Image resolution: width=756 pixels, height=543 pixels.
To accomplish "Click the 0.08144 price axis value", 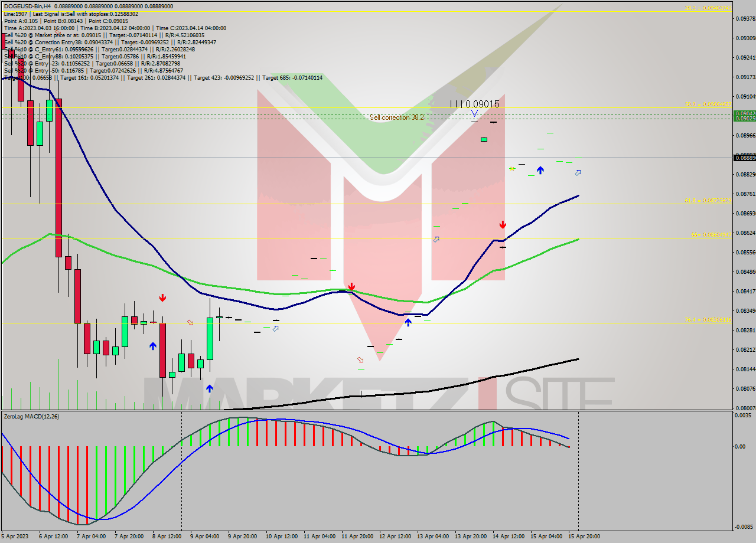I will [745, 369].
